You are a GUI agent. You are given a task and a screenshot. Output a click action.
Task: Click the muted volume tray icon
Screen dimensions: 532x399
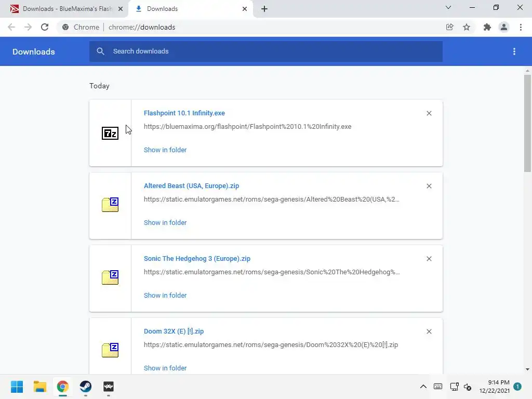[x=468, y=387]
